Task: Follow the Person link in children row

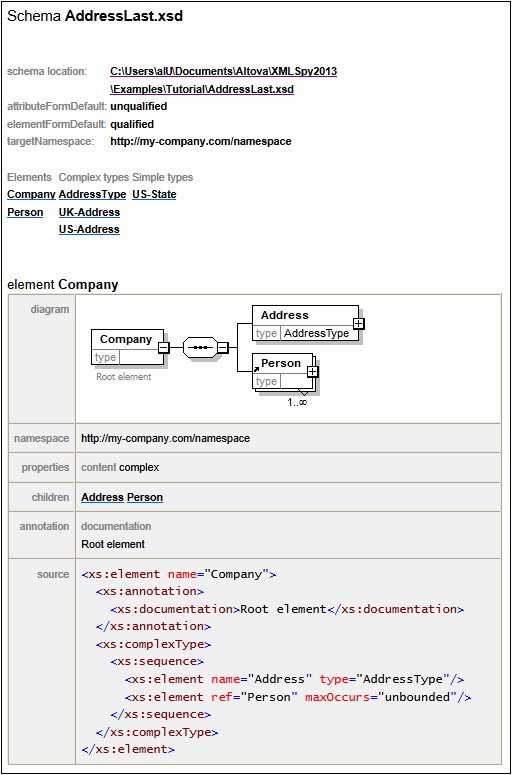Action: pyautogui.click(x=145, y=497)
